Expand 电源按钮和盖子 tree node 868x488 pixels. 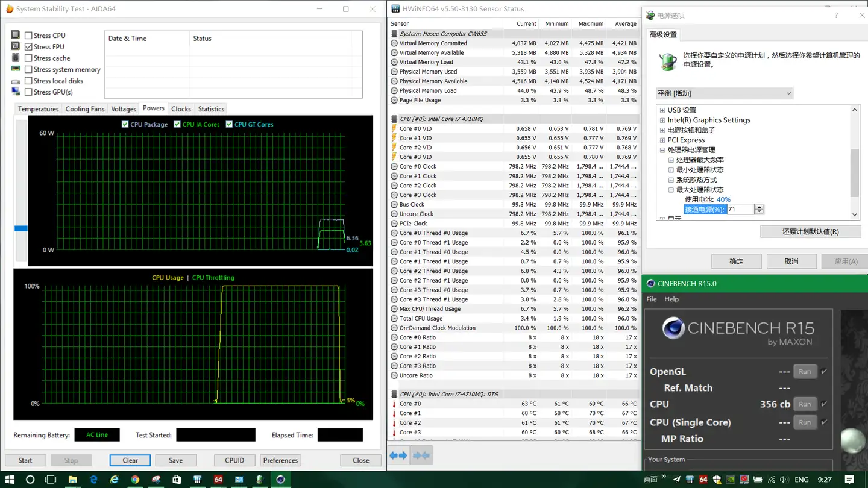tap(662, 130)
